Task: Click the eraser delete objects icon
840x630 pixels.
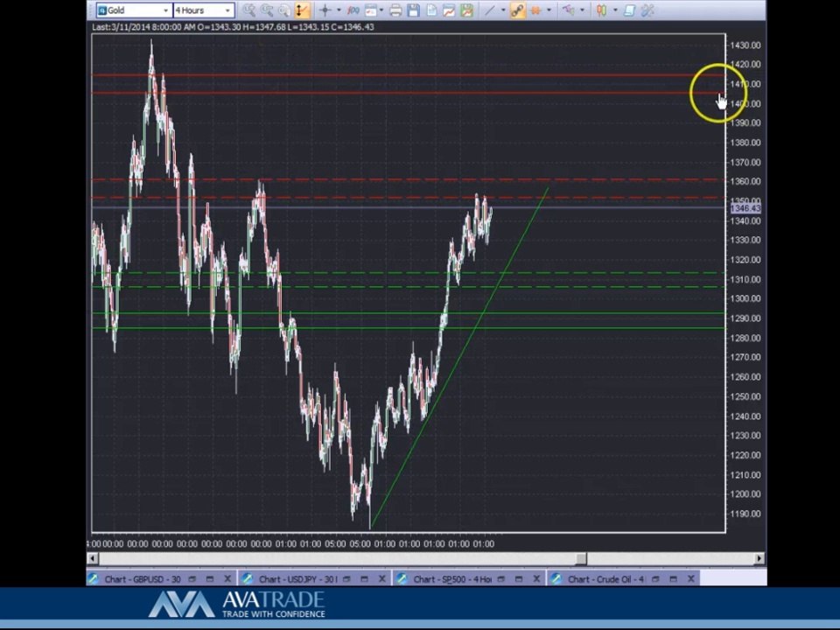Action: tap(629, 10)
